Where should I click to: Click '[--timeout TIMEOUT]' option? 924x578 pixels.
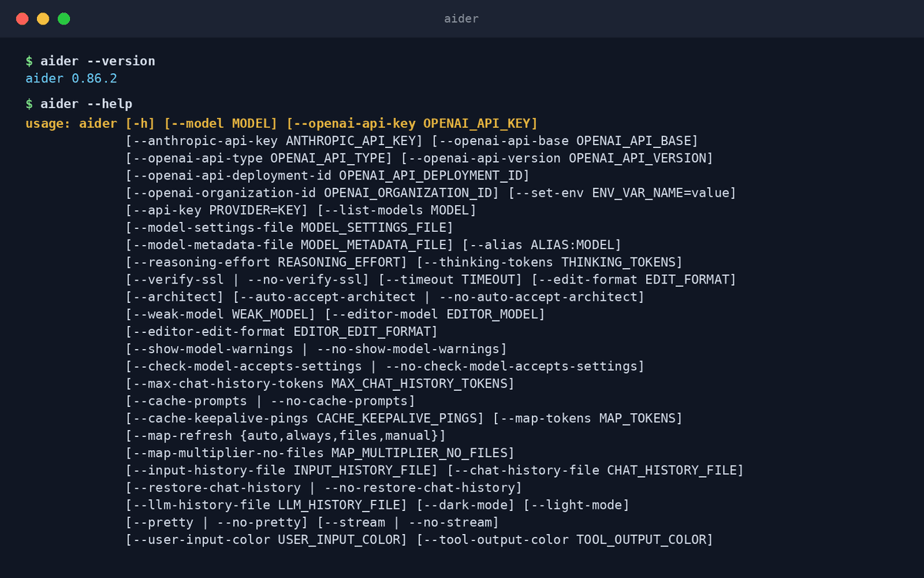coord(450,280)
